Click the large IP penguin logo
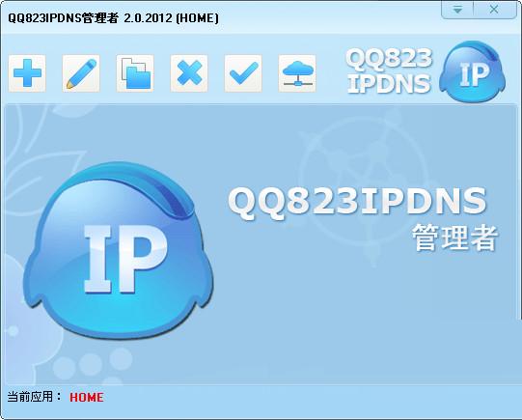 (118, 250)
